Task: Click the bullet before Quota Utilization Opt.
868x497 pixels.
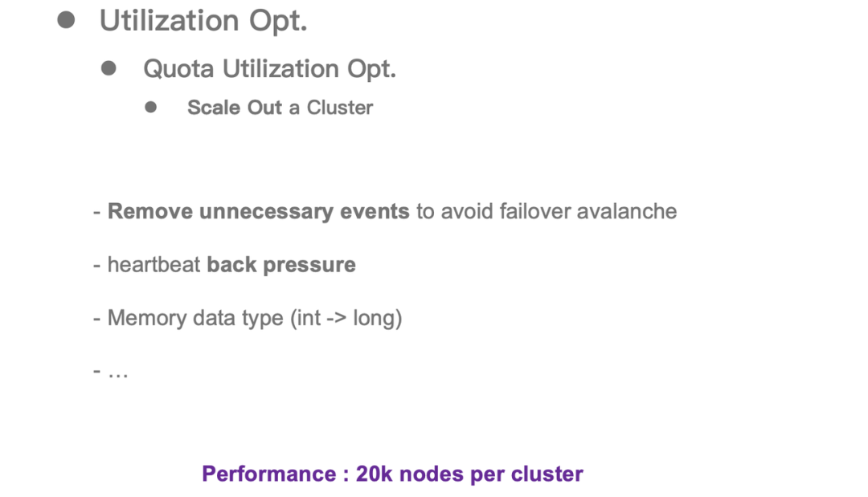Action: pyautogui.click(x=109, y=68)
